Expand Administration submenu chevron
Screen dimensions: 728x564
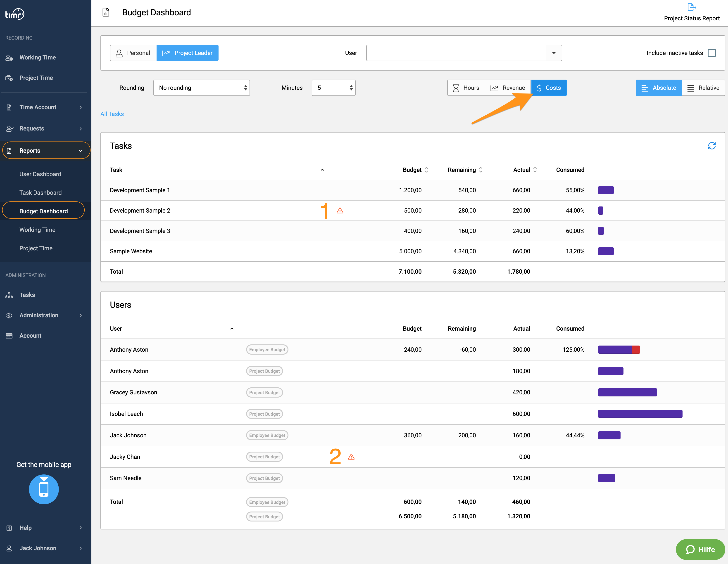click(x=81, y=315)
